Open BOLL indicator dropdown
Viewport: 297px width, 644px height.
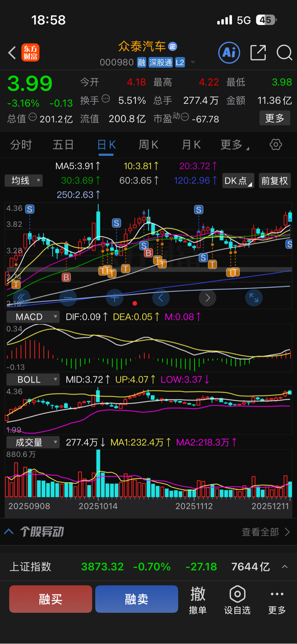[33, 380]
